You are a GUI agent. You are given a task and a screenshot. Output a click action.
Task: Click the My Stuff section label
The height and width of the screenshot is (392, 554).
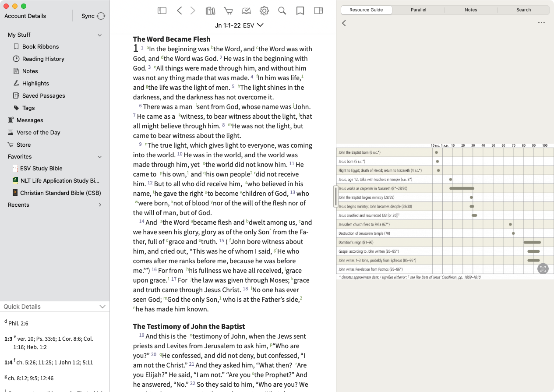(19, 35)
